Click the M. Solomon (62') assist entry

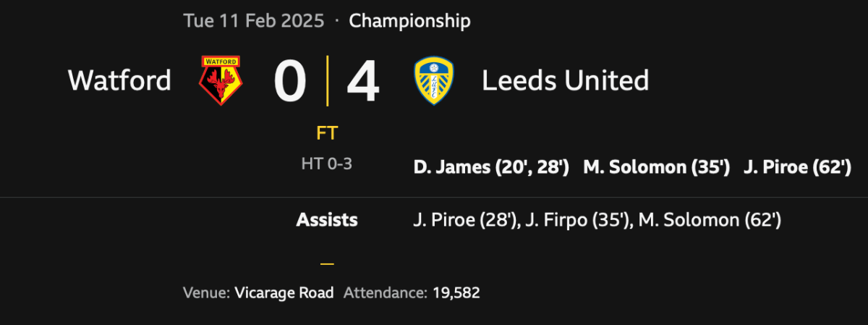tap(708, 220)
